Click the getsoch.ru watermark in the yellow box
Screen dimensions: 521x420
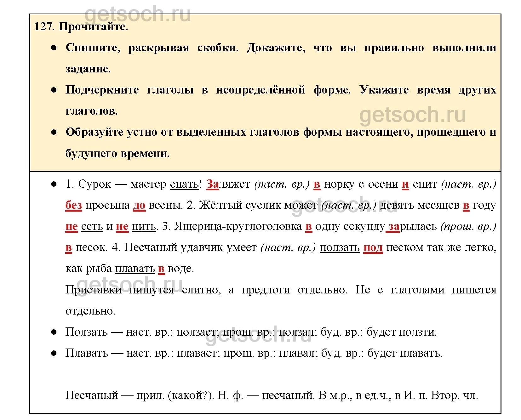pyautogui.click(x=412, y=115)
